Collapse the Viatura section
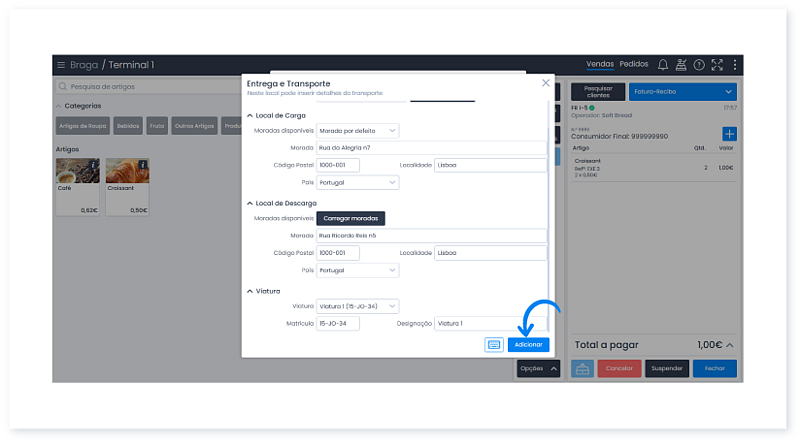Viewport: 800px width, 443px height. (x=249, y=291)
